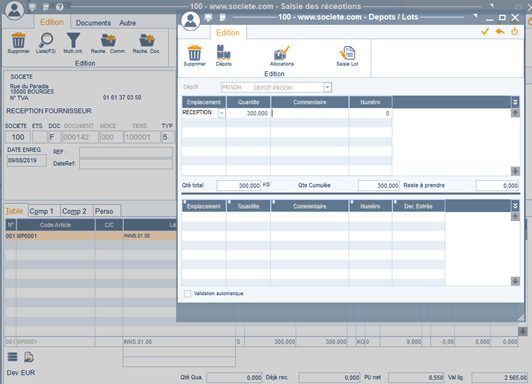Viewport: 532px width, 384px height.
Task: Click the Qté total field
Action: pos(239,185)
